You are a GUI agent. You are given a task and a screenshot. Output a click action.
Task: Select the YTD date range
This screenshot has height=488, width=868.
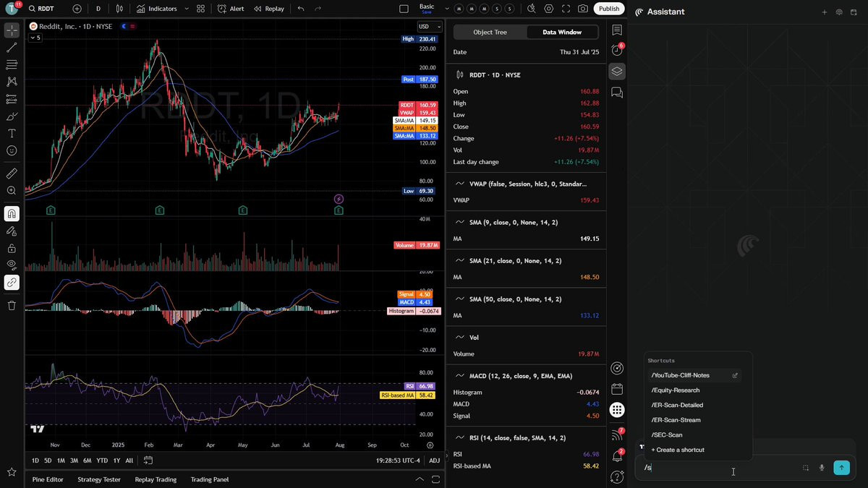[102, 461]
